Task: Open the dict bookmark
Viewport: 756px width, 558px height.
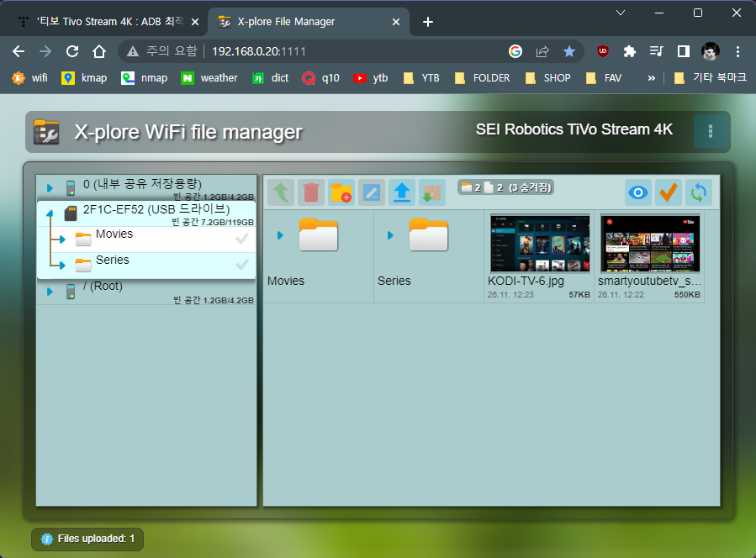Action: click(x=271, y=77)
